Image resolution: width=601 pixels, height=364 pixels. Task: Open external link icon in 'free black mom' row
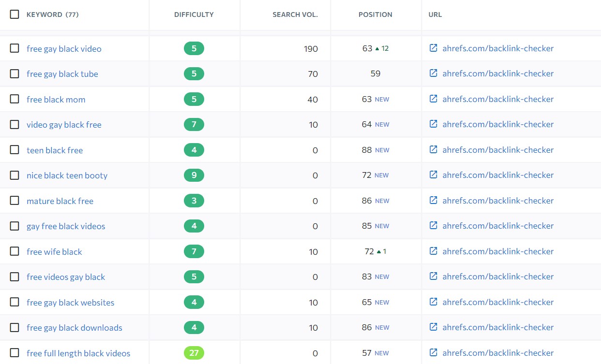pos(434,99)
